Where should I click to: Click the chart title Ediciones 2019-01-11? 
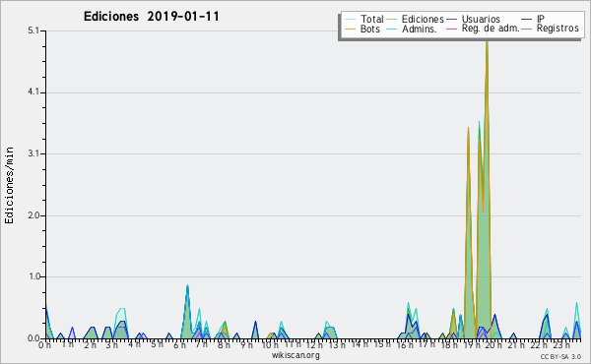151,17
